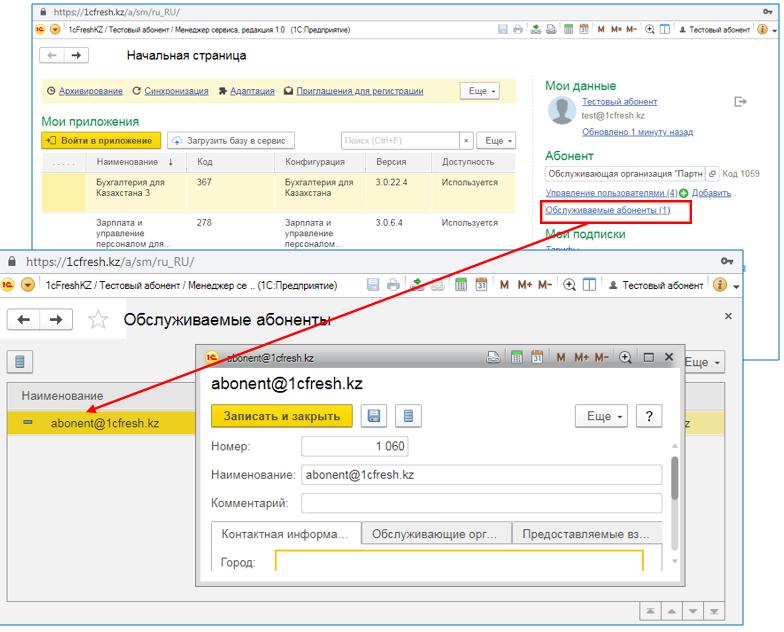Click the Наименование field in dialog
The height and width of the screenshot is (632, 784).
click(482, 474)
